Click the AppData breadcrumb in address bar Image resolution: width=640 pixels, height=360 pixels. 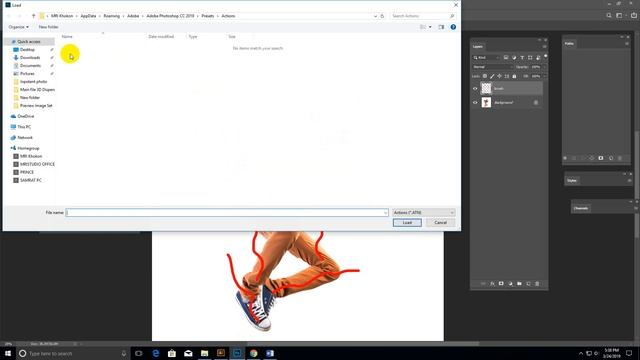coord(88,16)
